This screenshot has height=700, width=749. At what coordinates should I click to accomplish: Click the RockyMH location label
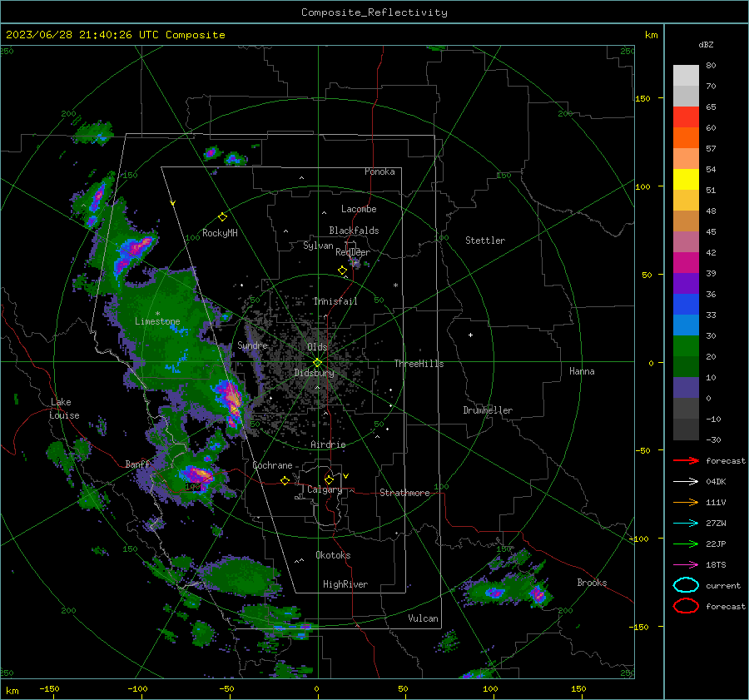click(220, 233)
